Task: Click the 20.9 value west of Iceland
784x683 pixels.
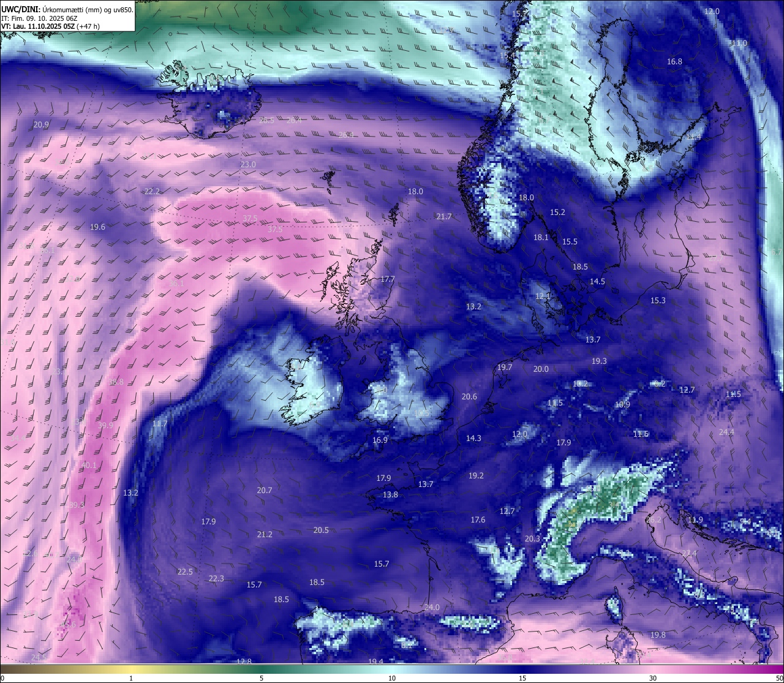Action: (42, 125)
